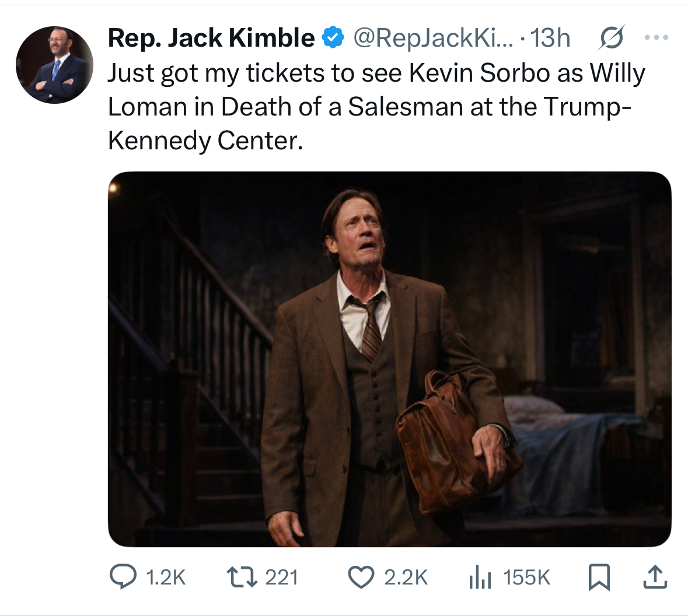This screenshot has width=688, height=616.
Task: Click the "Rep. Jack Kimble" display name
Action: 211,38
